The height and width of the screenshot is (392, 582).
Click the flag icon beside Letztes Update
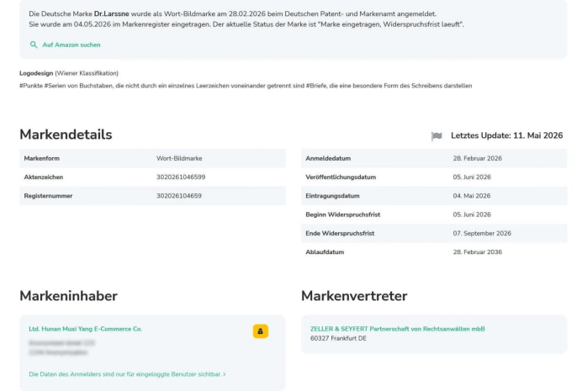(436, 136)
